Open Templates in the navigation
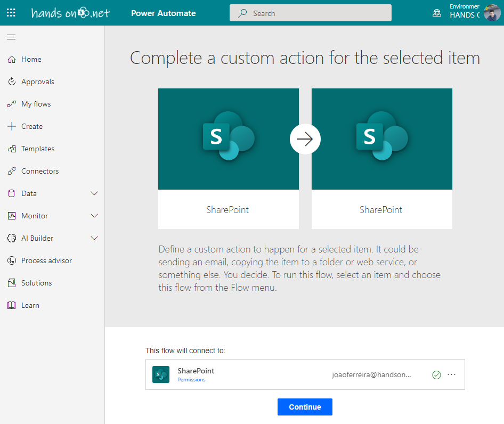 tap(37, 149)
